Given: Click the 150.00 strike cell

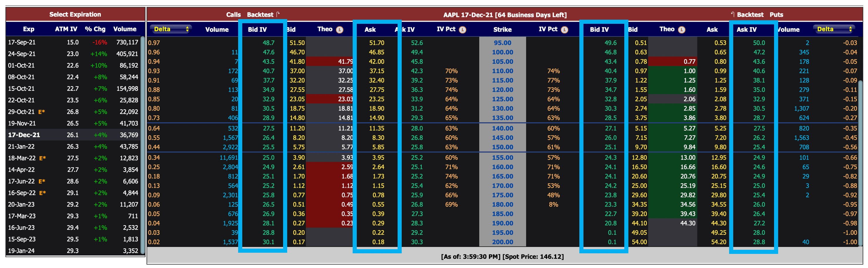Looking at the screenshot, I should click(502, 147).
